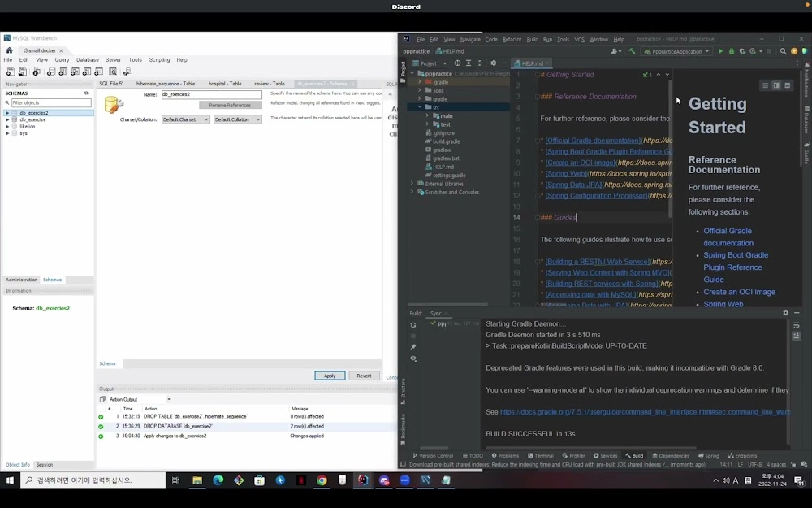Switch to editor-only view mode for HELP.md
This screenshot has height=508, width=812.
click(x=764, y=85)
